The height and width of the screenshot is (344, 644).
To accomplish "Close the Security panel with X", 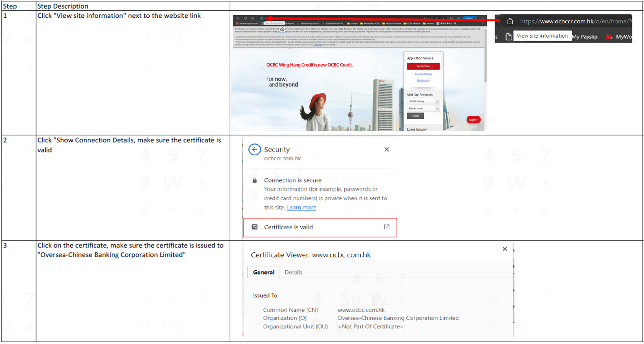I will [386, 149].
